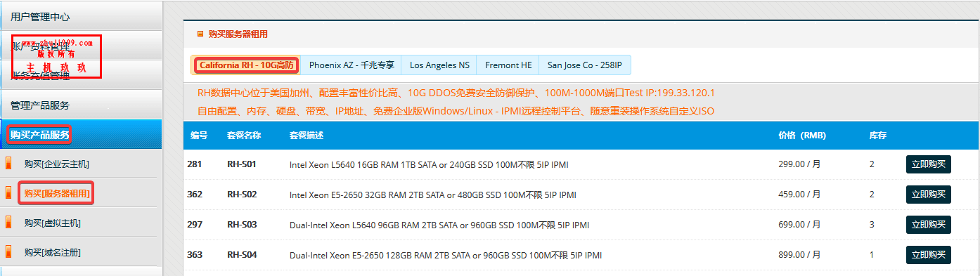Click the orange icon beside 购买[企业云主机]
Image resolution: width=980 pixels, height=276 pixels.
(x=9, y=164)
